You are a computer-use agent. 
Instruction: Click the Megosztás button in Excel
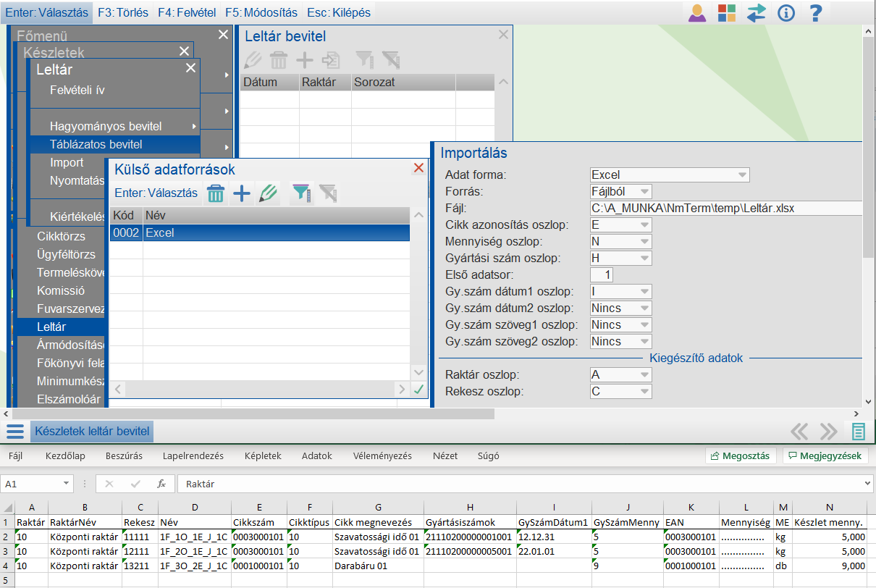click(741, 456)
